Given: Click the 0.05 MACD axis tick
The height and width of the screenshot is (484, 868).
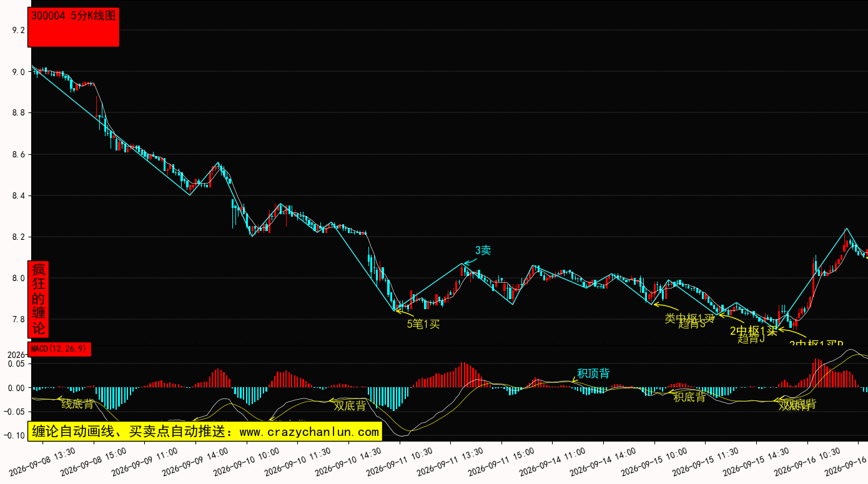Looking at the screenshot, I should tap(16, 363).
